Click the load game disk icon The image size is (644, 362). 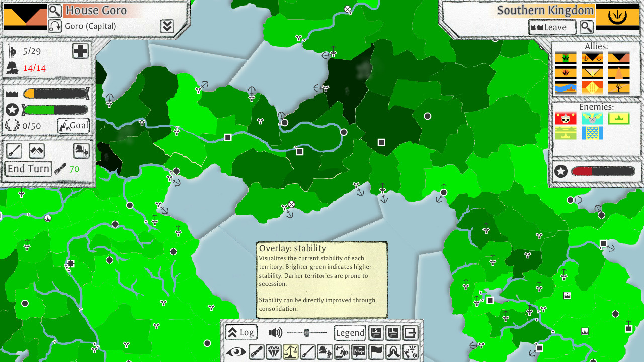pos(393,333)
